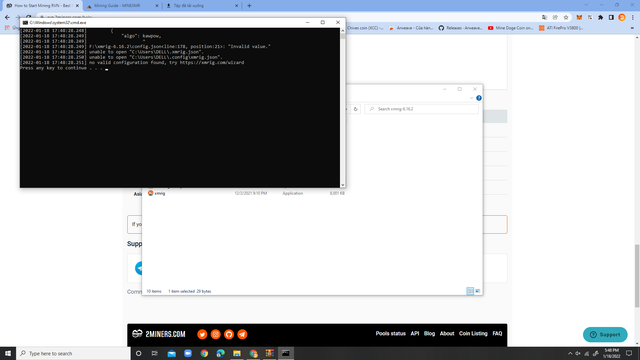The width and height of the screenshot is (640, 360).
Task: Switch File Explorer to large icons view
Action: pyautogui.click(x=478, y=291)
